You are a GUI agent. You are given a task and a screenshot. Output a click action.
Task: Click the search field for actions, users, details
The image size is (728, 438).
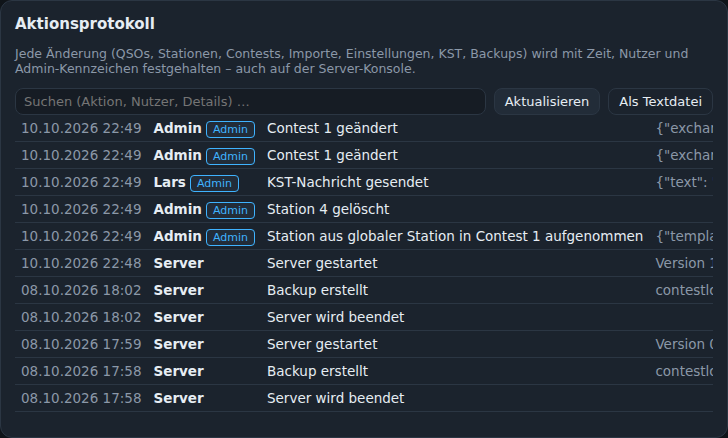[250, 101]
